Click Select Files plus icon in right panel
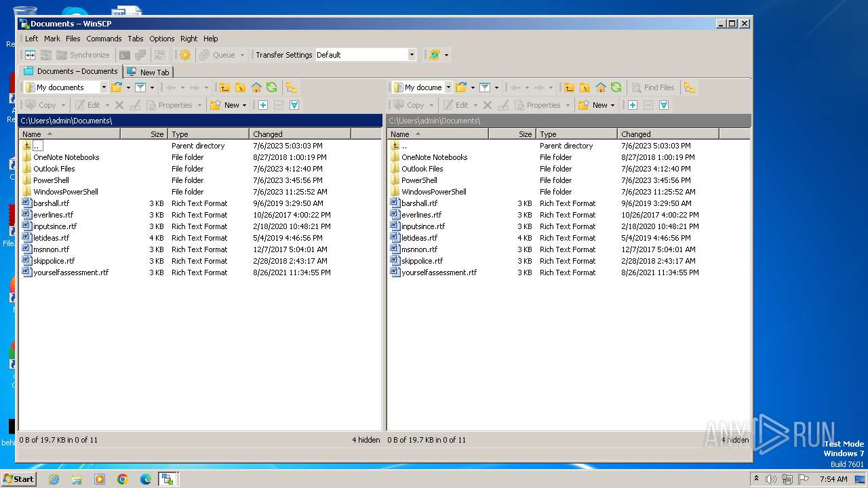This screenshot has height=488, width=868. pos(632,105)
